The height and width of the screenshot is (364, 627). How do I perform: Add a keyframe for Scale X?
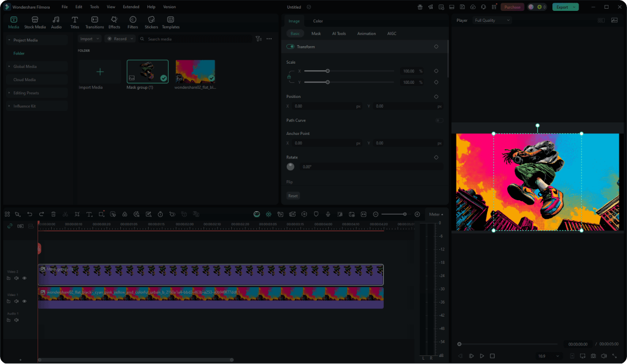[x=437, y=71]
